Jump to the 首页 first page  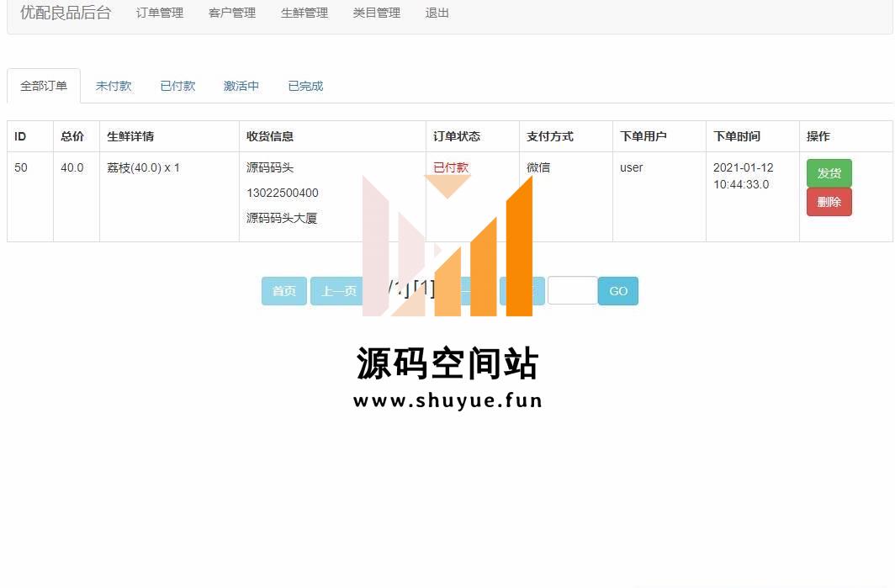(x=284, y=291)
